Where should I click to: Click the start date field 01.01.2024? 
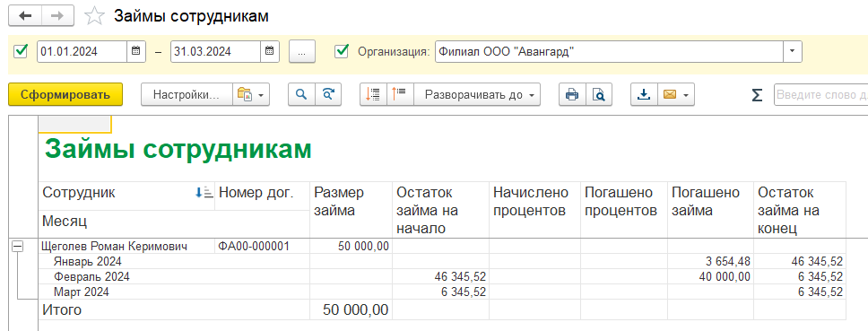(82, 51)
